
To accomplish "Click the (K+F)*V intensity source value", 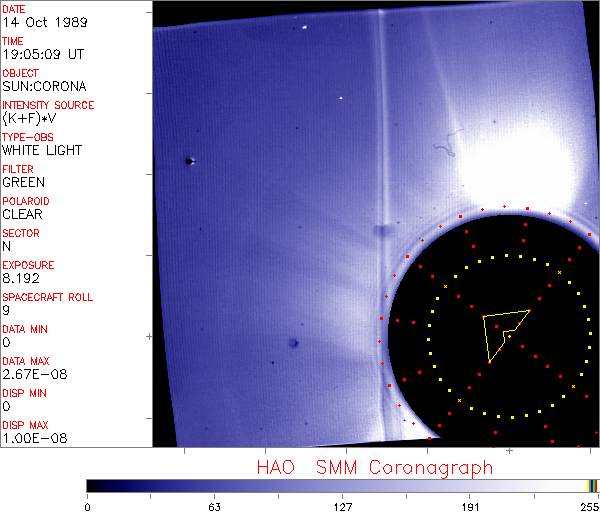I will pyautogui.click(x=29, y=118).
